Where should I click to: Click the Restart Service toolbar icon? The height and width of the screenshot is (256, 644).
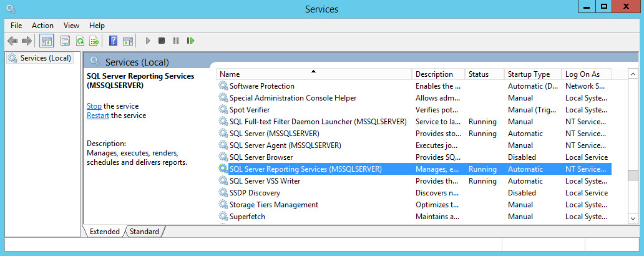[x=190, y=41]
